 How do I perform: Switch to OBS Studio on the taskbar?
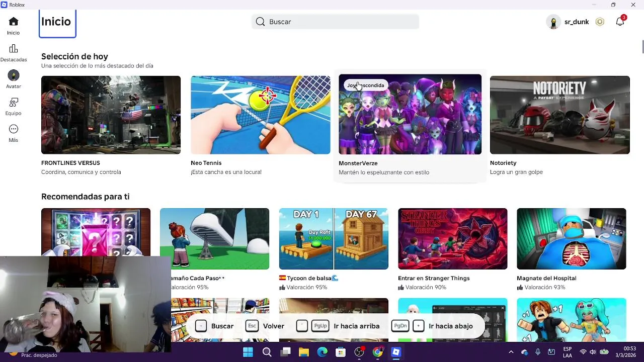click(359, 352)
